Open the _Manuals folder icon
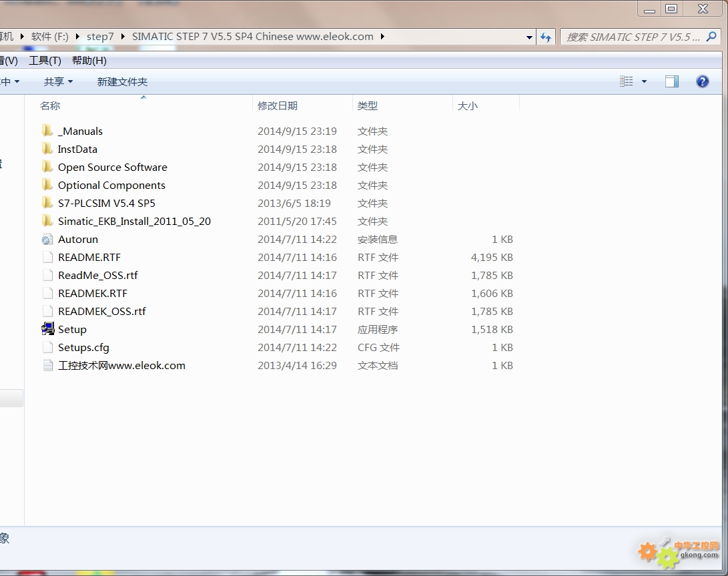The height and width of the screenshot is (576, 728). (x=47, y=131)
